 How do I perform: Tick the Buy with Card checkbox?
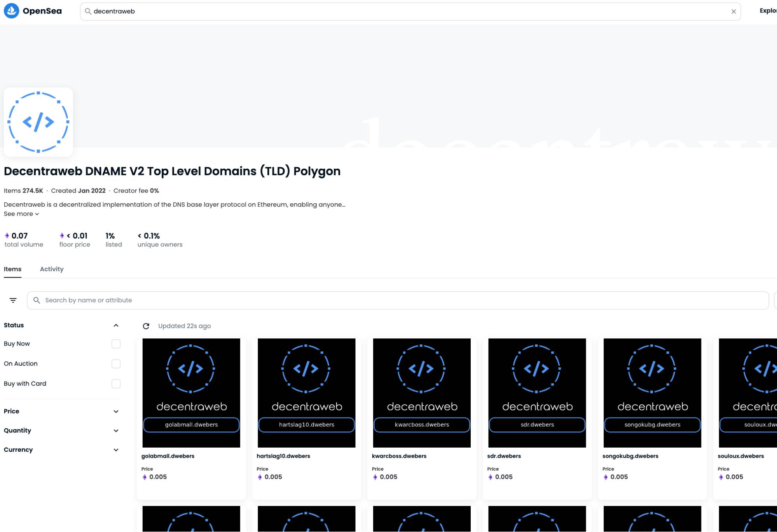point(116,384)
